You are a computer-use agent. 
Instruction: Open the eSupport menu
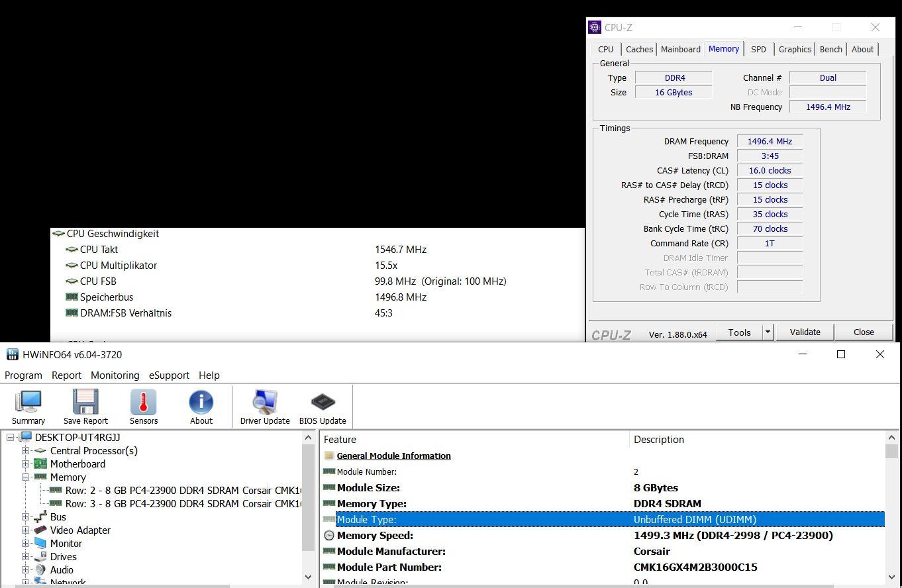(169, 375)
